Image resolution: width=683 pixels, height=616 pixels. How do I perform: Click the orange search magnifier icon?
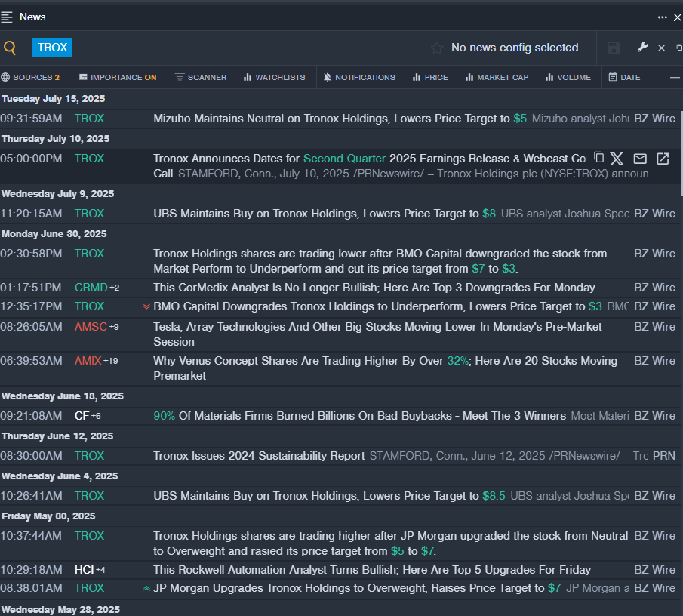pos(10,48)
